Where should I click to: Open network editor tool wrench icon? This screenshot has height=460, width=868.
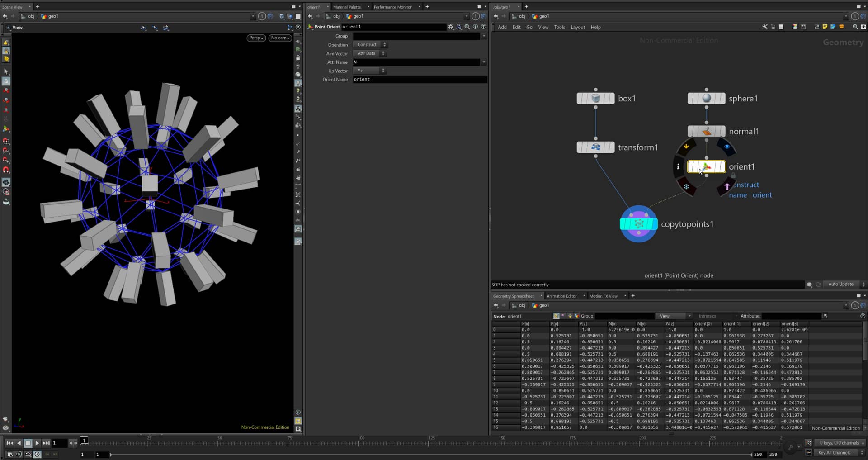click(x=765, y=27)
